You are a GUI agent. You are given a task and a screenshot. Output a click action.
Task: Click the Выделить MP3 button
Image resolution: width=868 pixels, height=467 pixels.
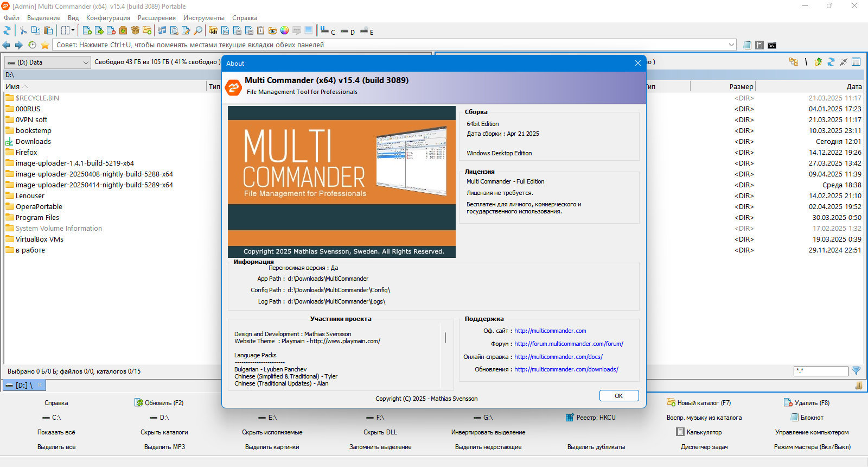click(x=164, y=447)
